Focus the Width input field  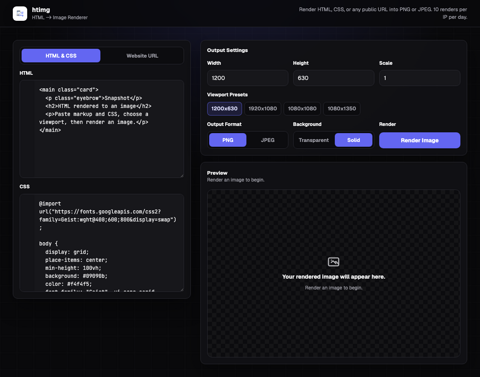tap(247, 78)
